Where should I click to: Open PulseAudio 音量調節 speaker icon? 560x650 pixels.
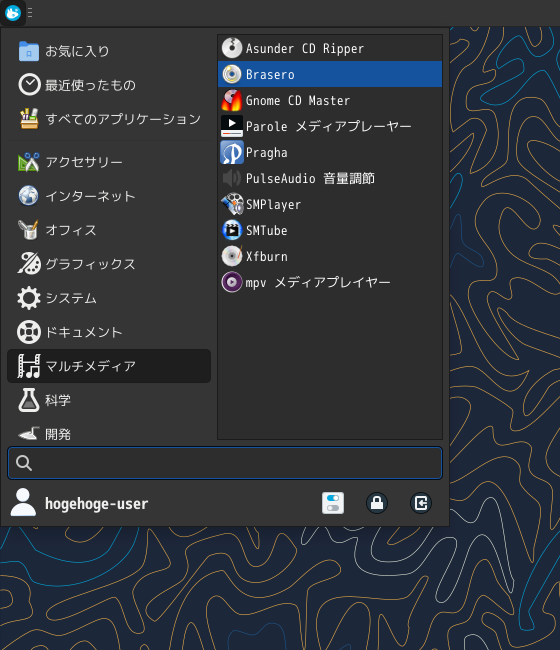pyautogui.click(x=232, y=178)
